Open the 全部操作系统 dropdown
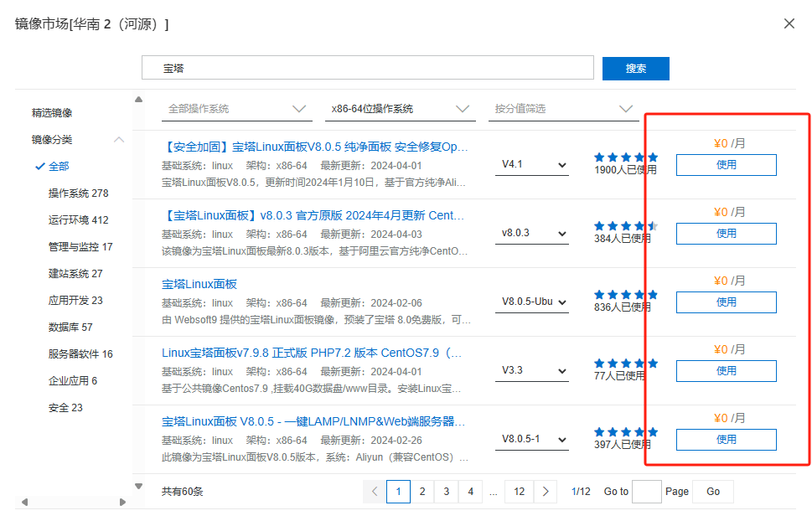This screenshot has width=812, height=521. coord(237,109)
